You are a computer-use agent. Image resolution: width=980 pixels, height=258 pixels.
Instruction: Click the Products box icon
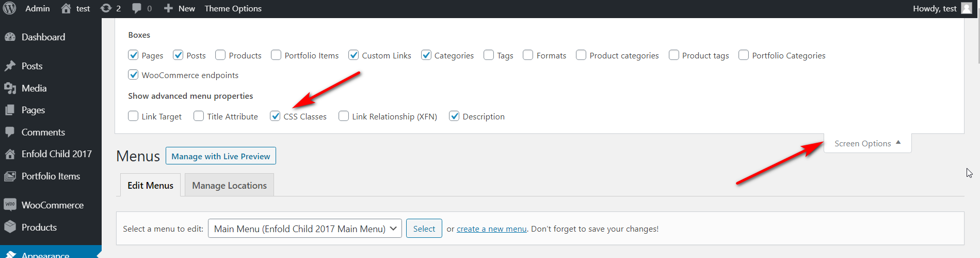pyautogui.click(x=10, y=227)
